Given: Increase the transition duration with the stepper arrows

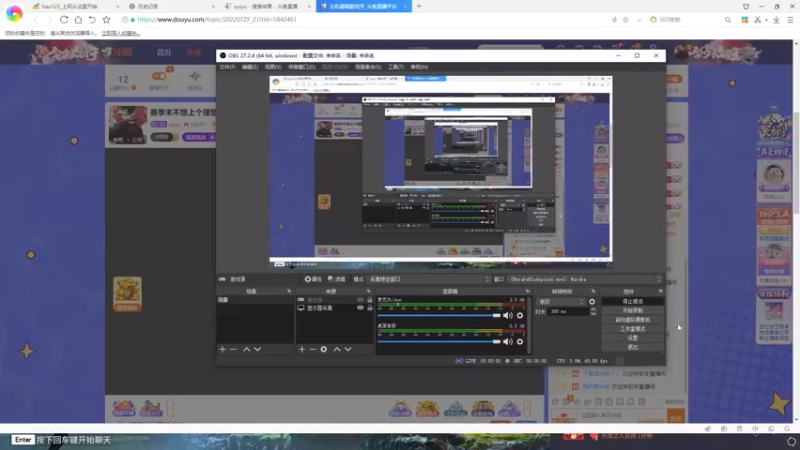Looking at the screenshot, I should click(x=593, y=309).
